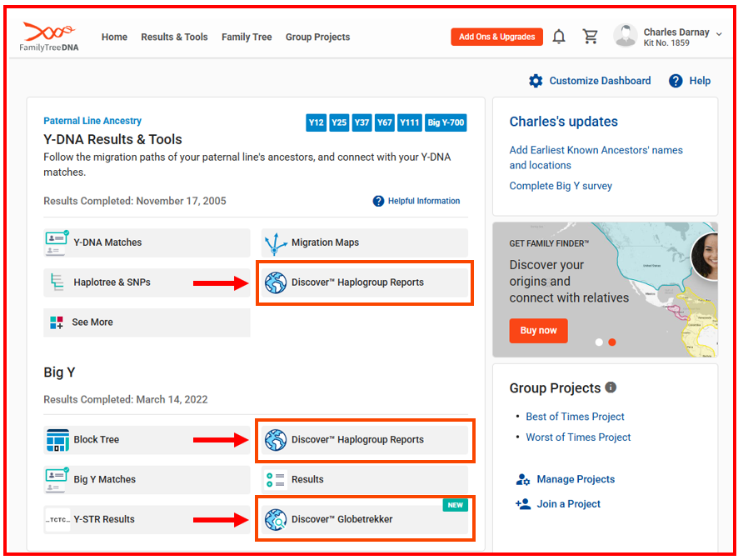Click the Buy now button
Viewport: 743px width, 560px height.
point(538,331)
